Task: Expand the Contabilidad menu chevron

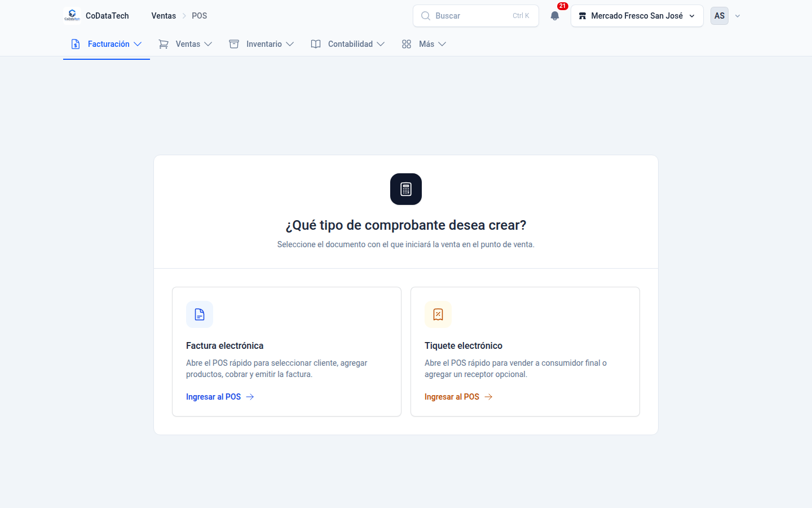Action: [381, 44]
